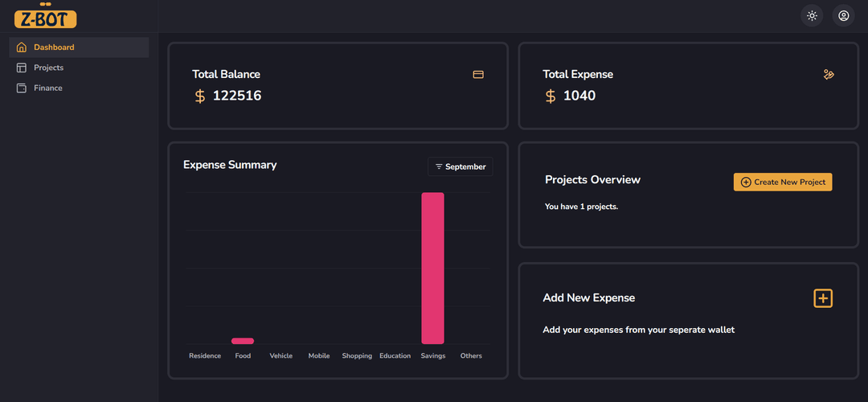Click the Total Expense amount 1040
This screenshot has height=402, width=868.
tap(579, 96)
